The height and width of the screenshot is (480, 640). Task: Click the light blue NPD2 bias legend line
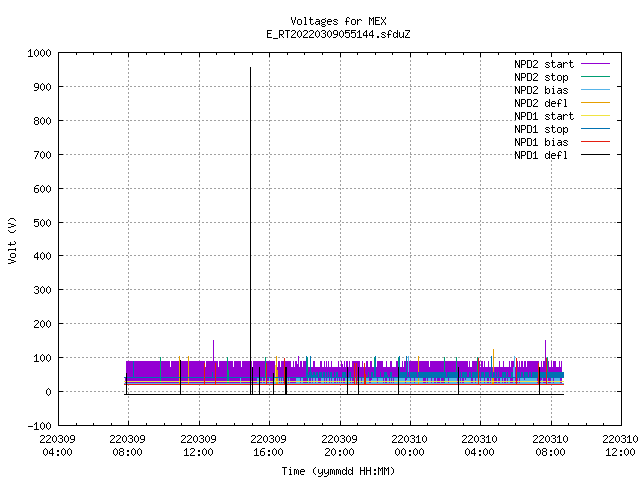596,90
